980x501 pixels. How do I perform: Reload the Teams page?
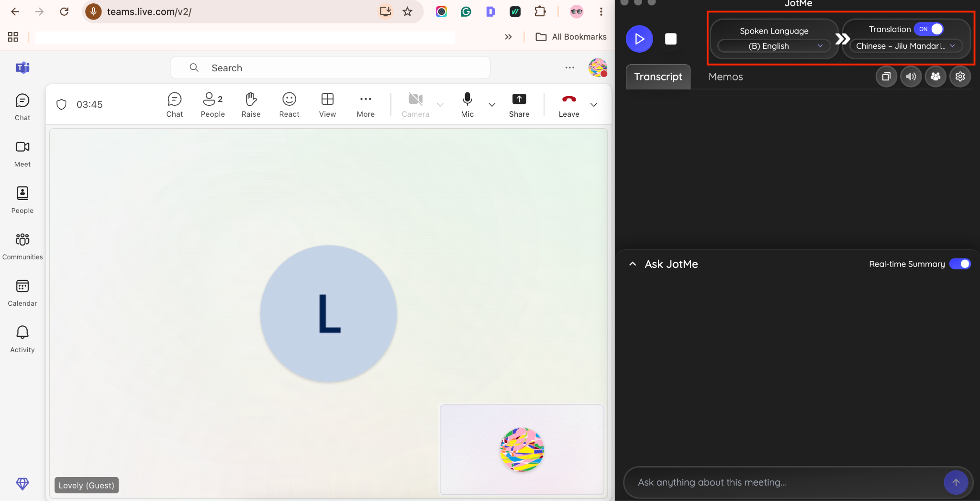pyautogui.click(x=64, y=11)
